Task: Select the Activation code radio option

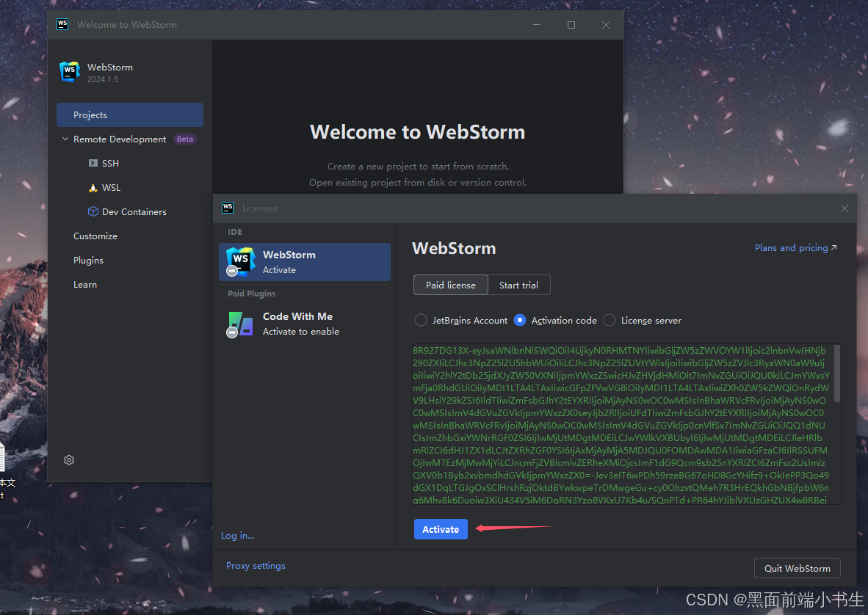Action: pos(520,320)
